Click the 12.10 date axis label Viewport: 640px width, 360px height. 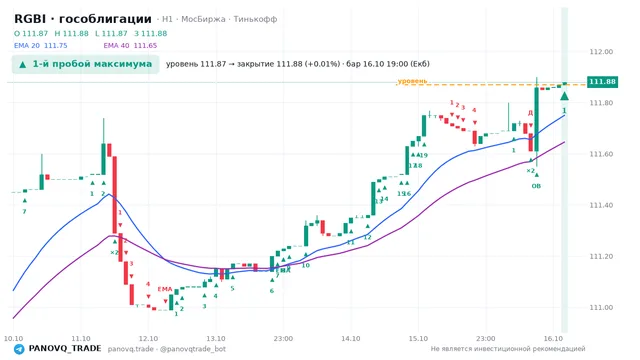pyautogui.click(x=148, y=338)
